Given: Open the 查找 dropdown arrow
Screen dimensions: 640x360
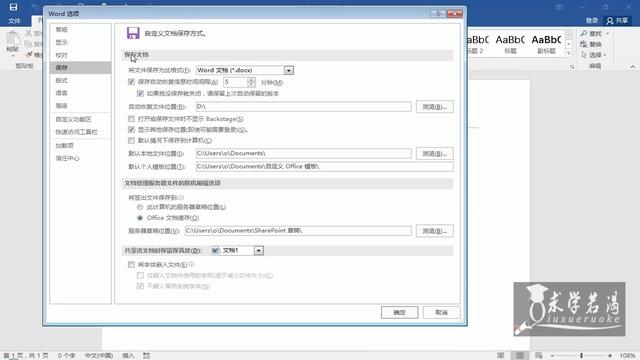Looking at the screenshot, I should pos(607,33).
